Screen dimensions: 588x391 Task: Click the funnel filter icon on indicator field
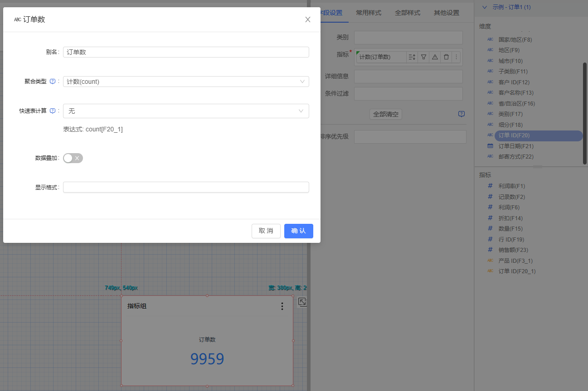pyautogui.click(x=423, y=57)
